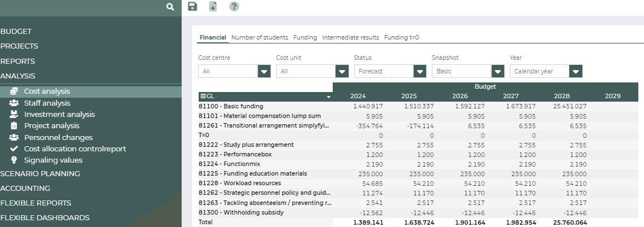Click the Year Calendar year field
This screenshot has height=227, width=644.
[540, 71]
